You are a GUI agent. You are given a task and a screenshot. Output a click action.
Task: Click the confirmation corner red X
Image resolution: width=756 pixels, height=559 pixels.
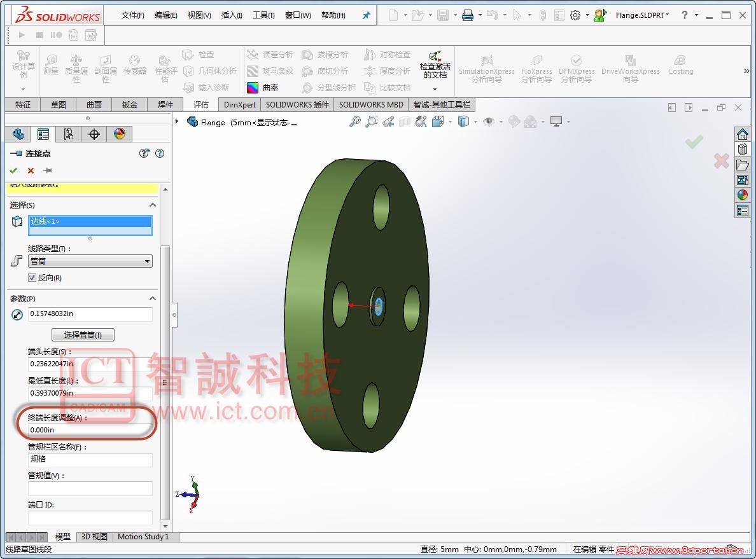[721, 160]
